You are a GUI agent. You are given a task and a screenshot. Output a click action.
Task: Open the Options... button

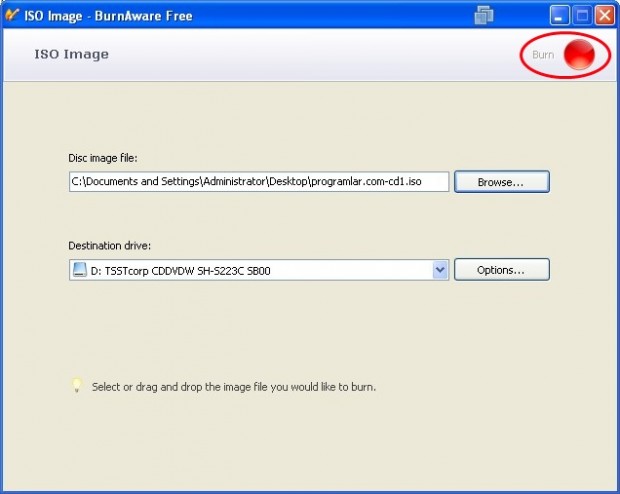pyautogui.click(x=502, y=270)
